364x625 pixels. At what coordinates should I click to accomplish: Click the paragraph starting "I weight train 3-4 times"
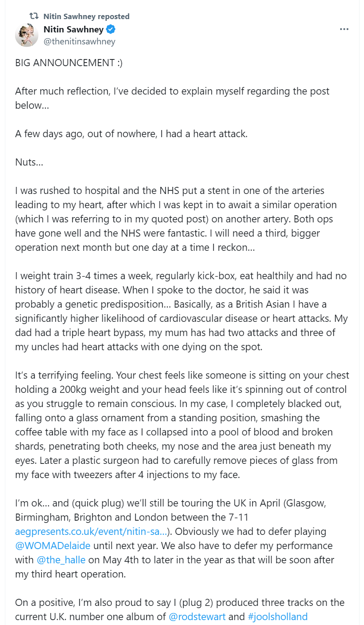click(181, 311)
